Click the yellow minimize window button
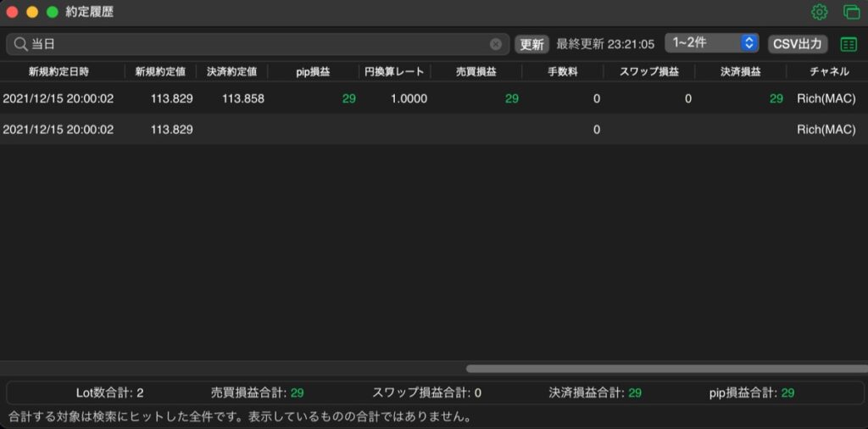868x429 pixels. [32, 12]
